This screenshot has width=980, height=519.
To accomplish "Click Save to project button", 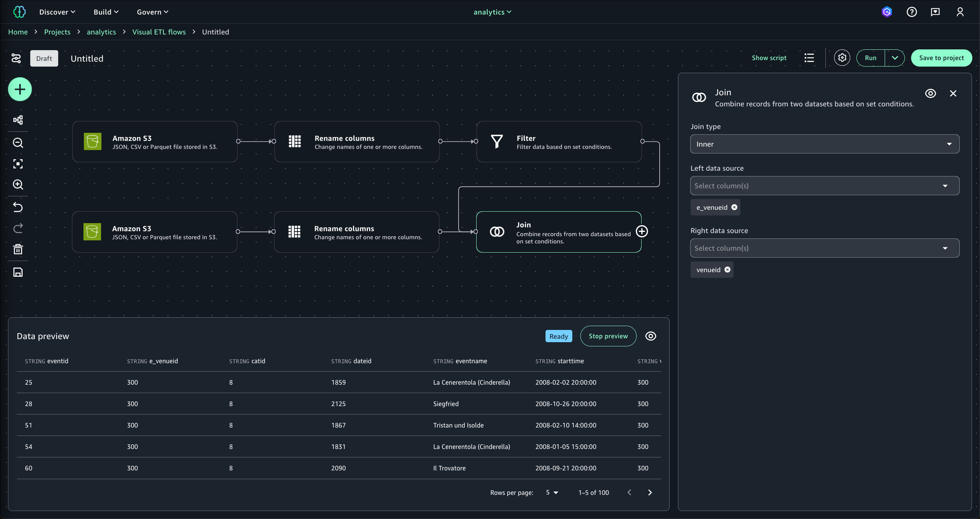I will coord(941,58).
